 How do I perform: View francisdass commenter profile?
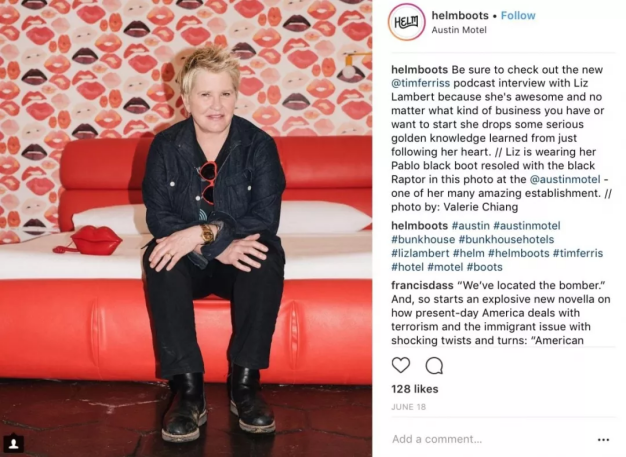(x=422, y=285)
